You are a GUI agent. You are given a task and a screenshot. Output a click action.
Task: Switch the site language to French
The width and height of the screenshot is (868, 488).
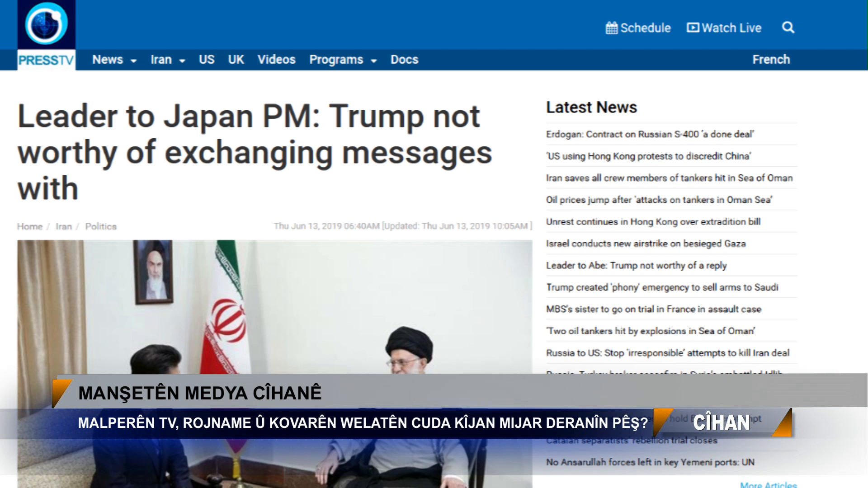[x=771, y=60]
